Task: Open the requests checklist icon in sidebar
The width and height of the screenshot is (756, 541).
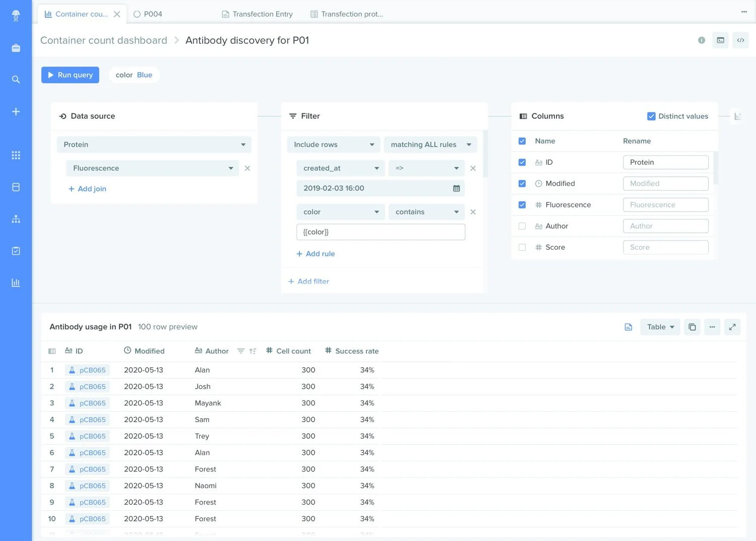Action: 16,251
